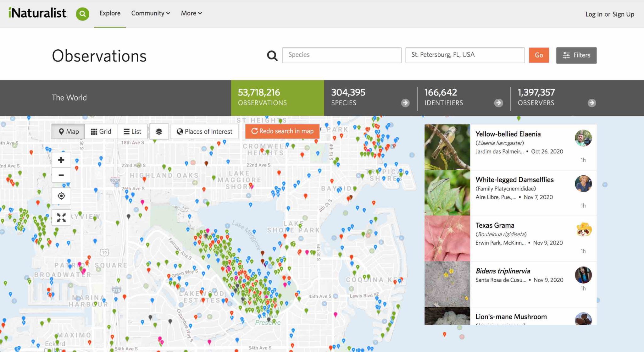Click the find my location target icon
The height and width of the screenshot is (352, 644).
point(61,196)
